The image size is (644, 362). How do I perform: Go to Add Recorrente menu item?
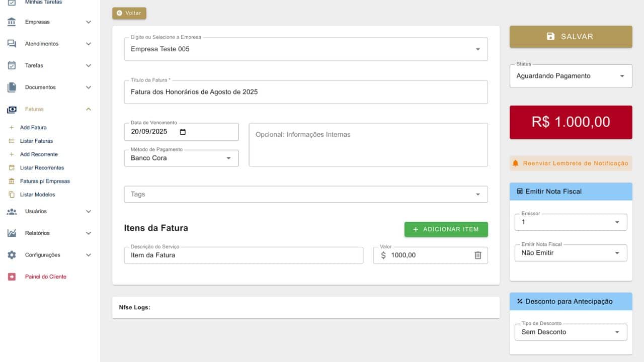pyautogui.click(x=39, y=154)
